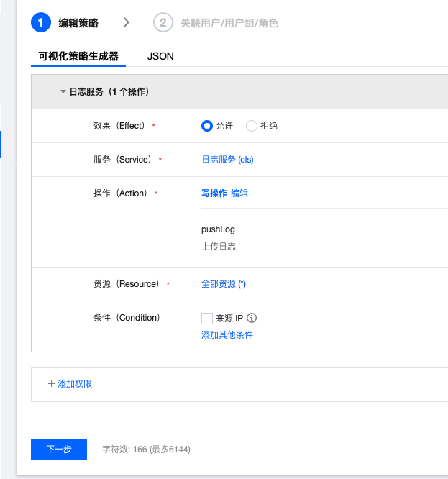Viewport: 448px width, 479px height.
Task: Click the pushLog action name
Action: (x=218, y=229)
